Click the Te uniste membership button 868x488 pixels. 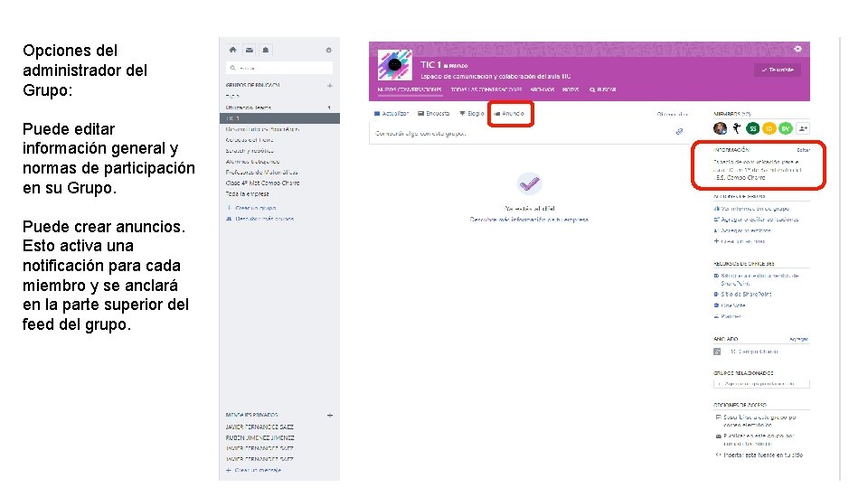[x=778, y=70]
